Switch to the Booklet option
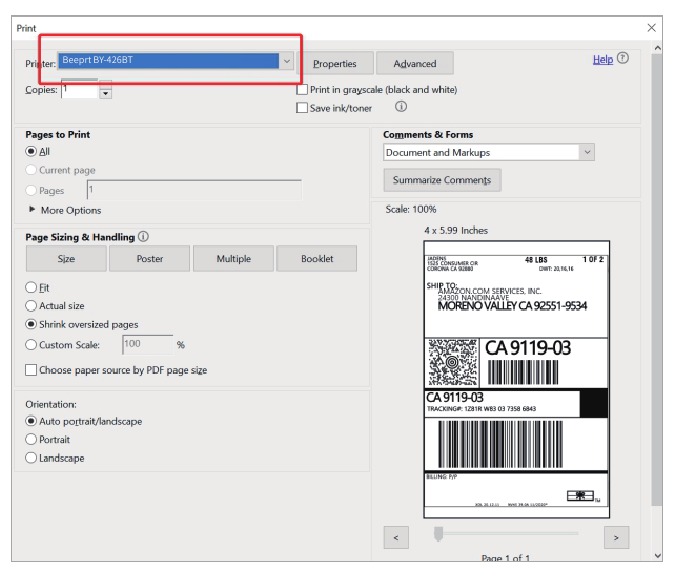Image resolution: width=679 pixels, height=585 pixels. tap(317, 259)
